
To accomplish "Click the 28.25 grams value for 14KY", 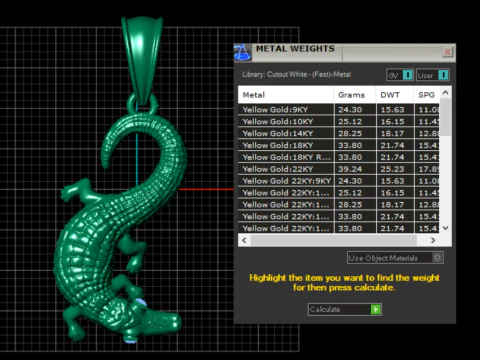I will (350, 133).
